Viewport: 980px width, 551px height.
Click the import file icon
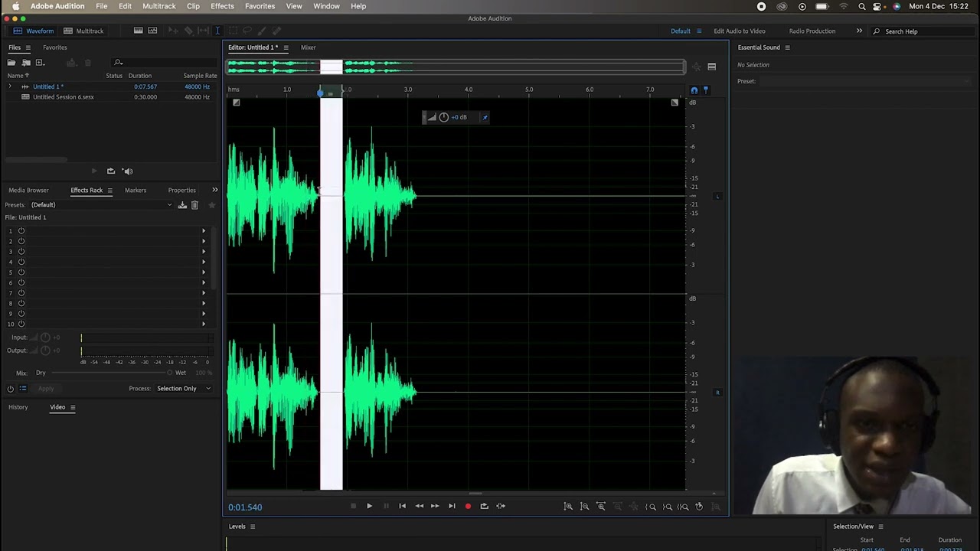click(x=26, y=63)
